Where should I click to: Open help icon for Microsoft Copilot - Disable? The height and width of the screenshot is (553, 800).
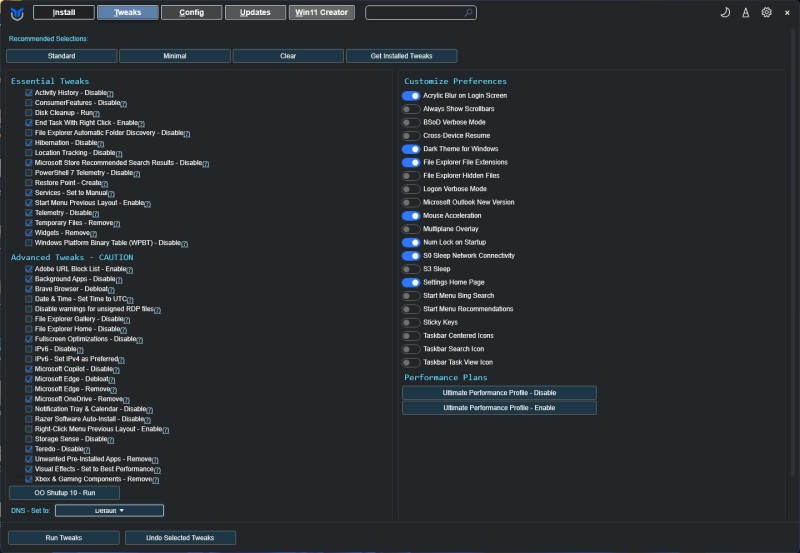pos(116,370)
